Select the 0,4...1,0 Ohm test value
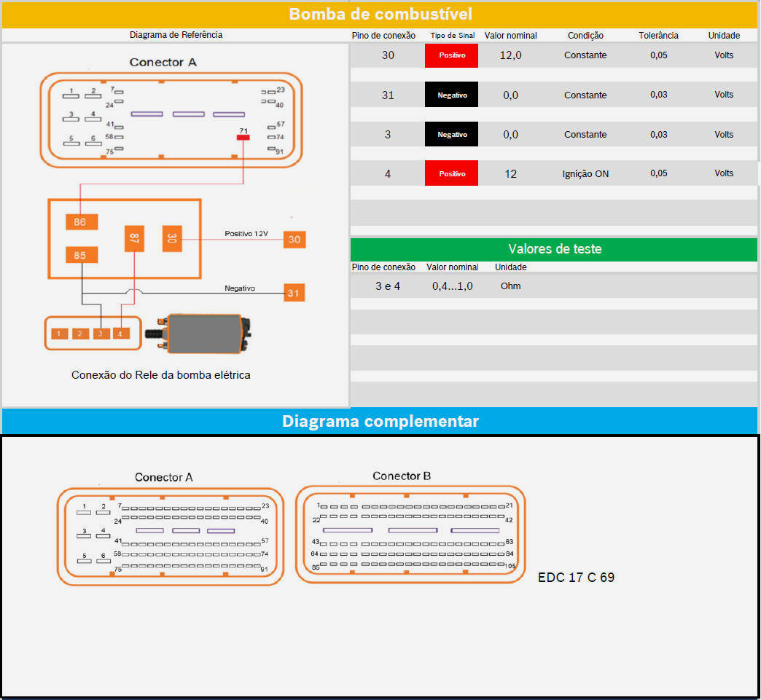Screen dimensions: 761x700 (452, 286)
